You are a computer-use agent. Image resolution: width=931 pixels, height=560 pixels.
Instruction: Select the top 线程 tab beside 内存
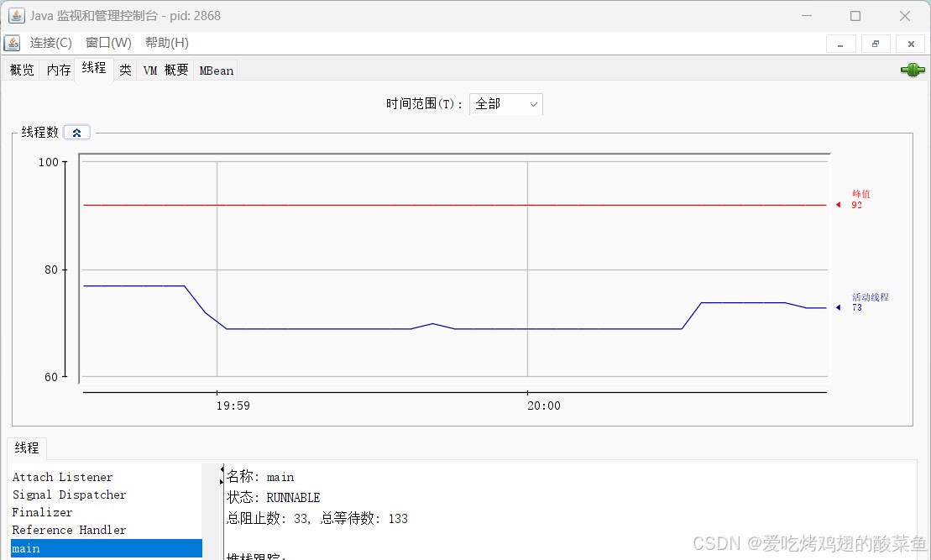94,68
